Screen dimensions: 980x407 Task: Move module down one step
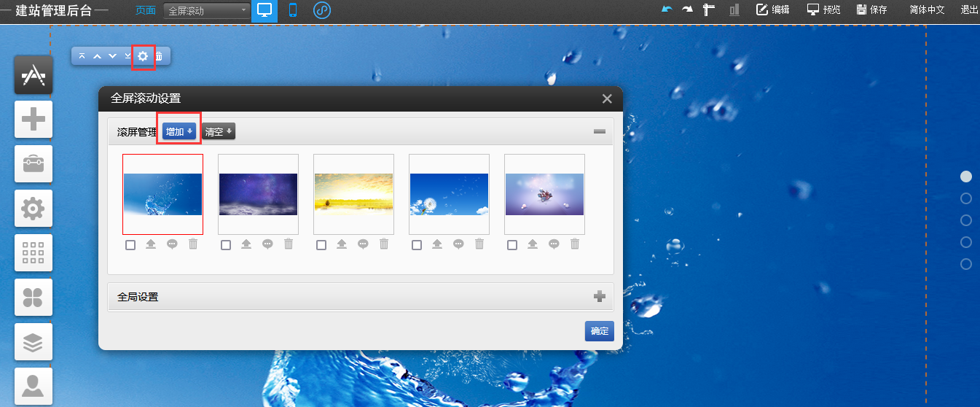click(112, 56)
